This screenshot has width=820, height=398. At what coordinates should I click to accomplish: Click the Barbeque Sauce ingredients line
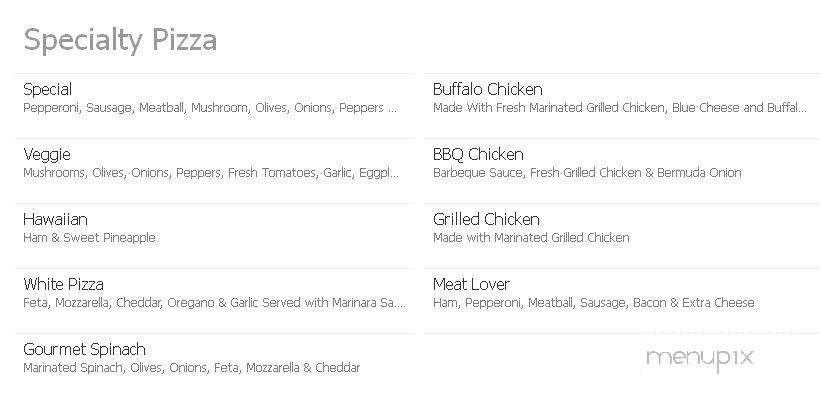(587, 173)
